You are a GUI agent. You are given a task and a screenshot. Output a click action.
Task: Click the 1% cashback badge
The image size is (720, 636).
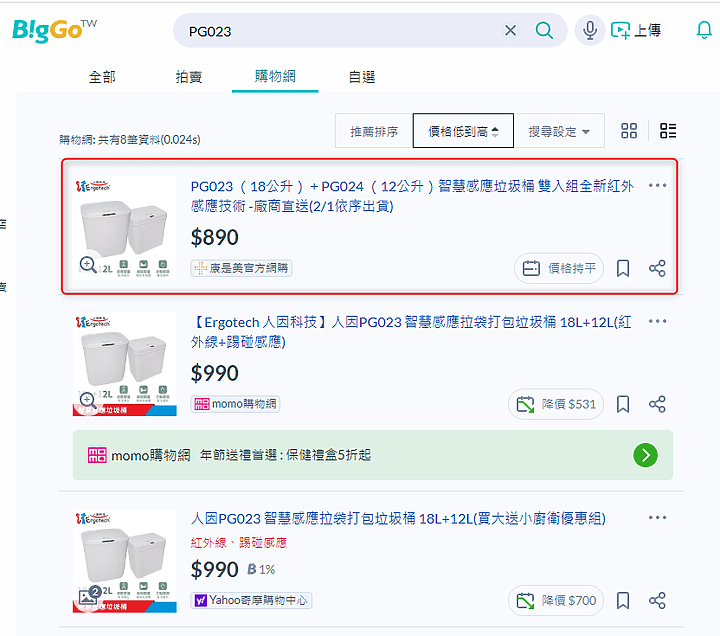coord(261,570)
